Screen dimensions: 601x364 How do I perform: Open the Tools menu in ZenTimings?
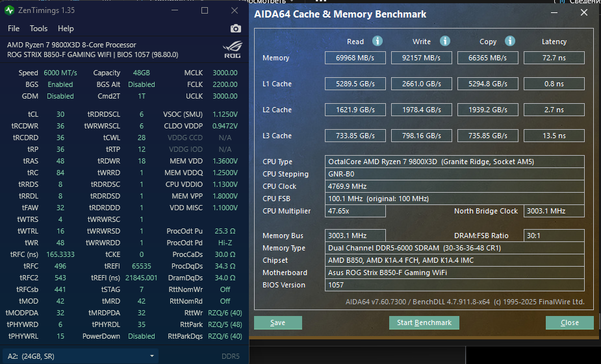pos(39,29)
